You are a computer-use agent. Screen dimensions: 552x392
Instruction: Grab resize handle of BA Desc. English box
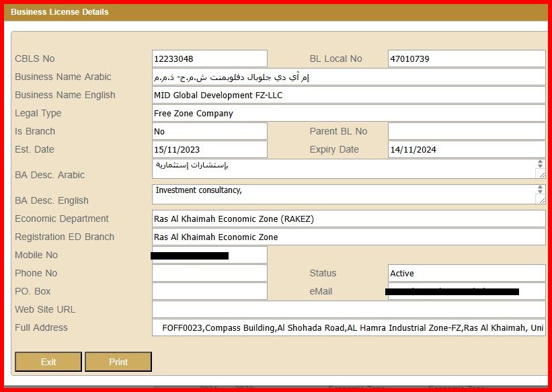541,199
